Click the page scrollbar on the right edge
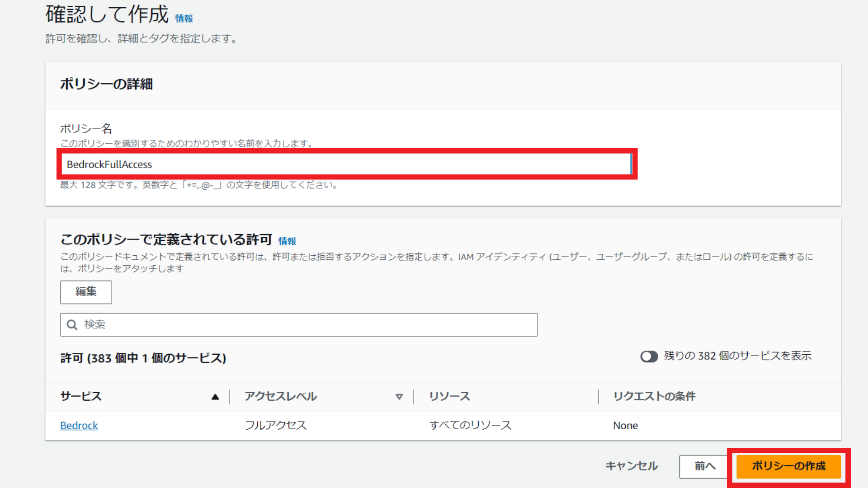 tap(864, 244)
